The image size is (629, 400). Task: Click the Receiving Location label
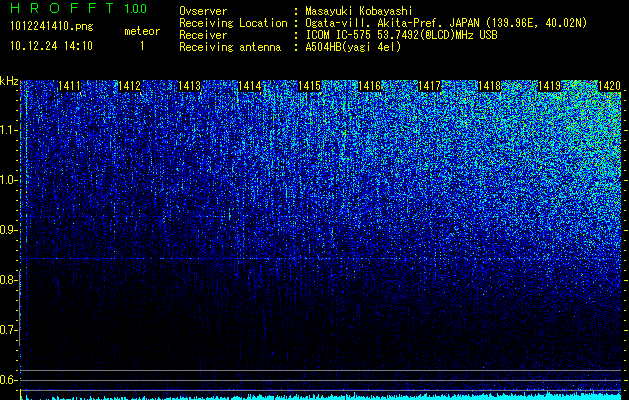(233, 23)
